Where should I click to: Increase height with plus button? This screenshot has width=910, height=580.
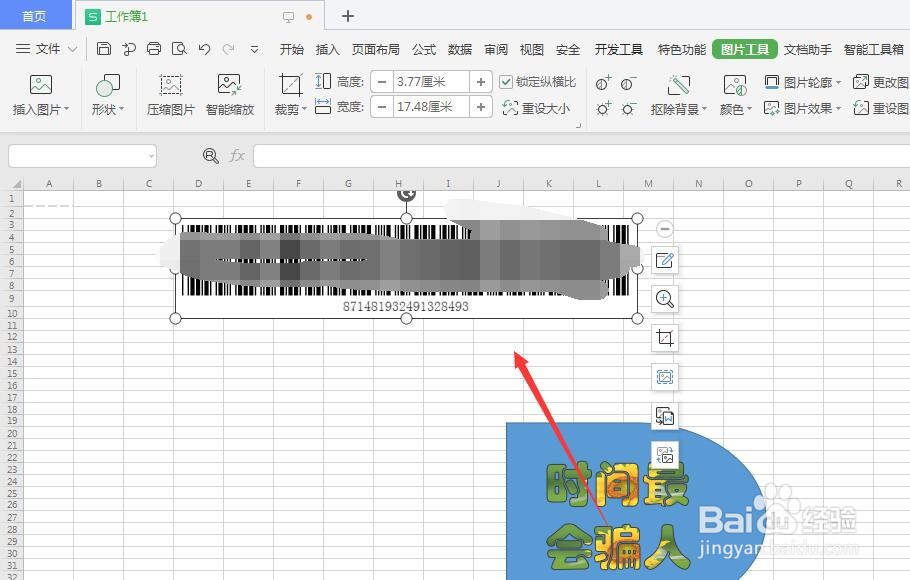[x=481, y=82]
